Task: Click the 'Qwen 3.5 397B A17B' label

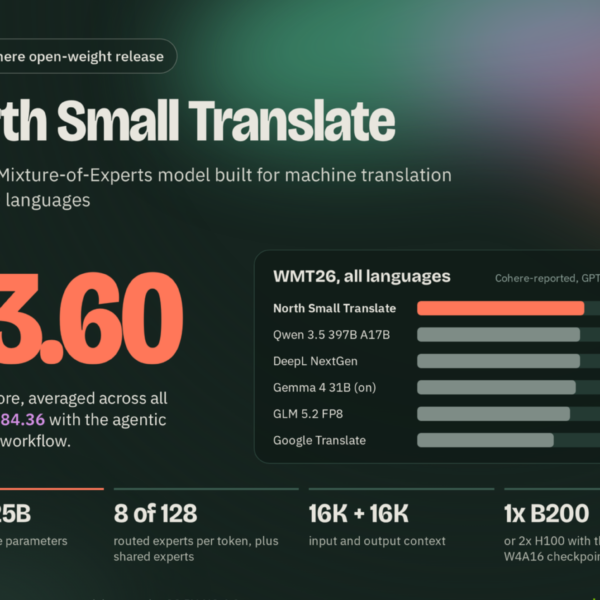Action: [331, 335]
